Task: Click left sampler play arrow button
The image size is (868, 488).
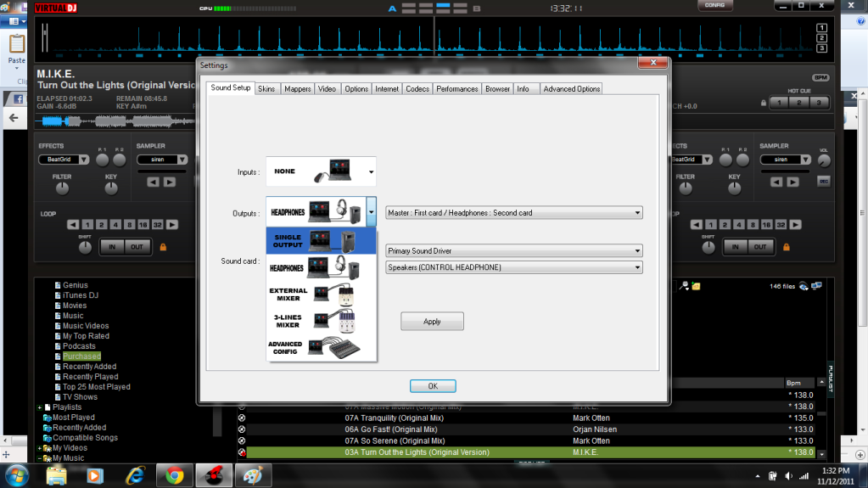Action: [170, 182]
